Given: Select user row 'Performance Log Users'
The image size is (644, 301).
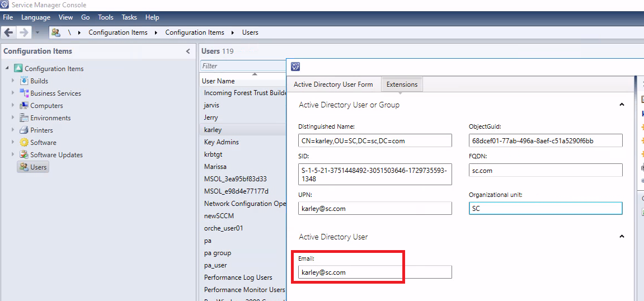Looking at the screenshot, I should pos(243,278).
